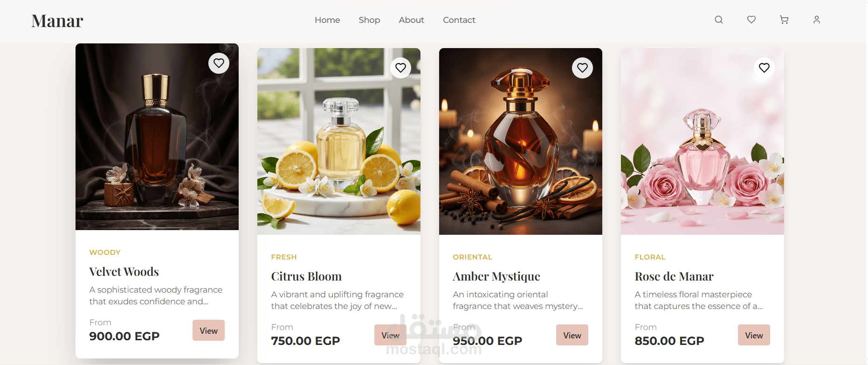Open the Shop menu item
Viewport: 868px width, 365px height.
click(x=369, y=20)
